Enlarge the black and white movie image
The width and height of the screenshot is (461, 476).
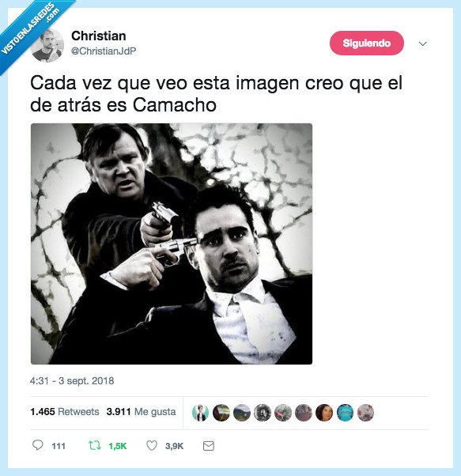pos(172,244)
